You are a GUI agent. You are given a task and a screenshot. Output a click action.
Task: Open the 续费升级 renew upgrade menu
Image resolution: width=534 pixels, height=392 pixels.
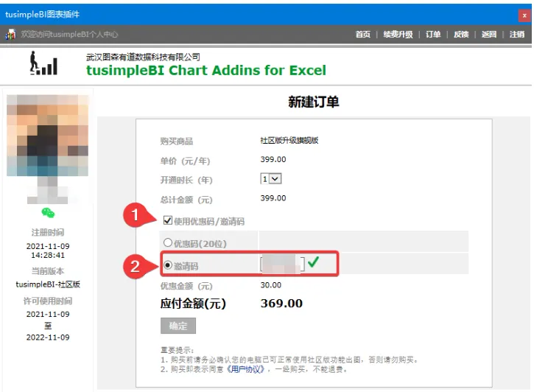[398, 34]
